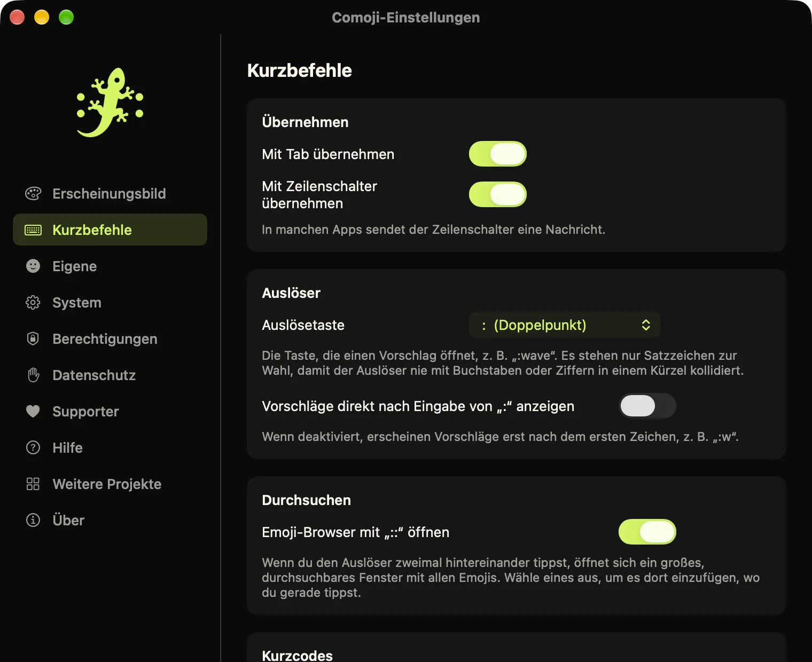Open the Hilfe section
This screenshot has height=662, width=812.
click(110, 447)
